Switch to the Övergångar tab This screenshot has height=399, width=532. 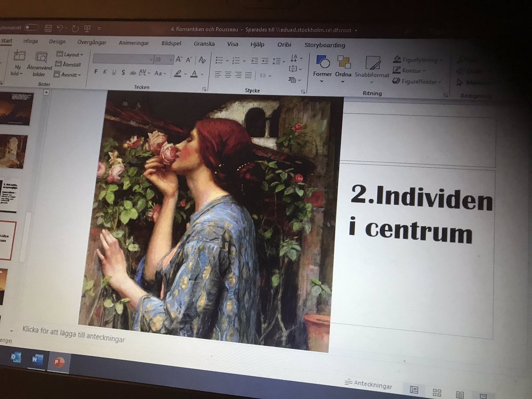pos(92,42)
